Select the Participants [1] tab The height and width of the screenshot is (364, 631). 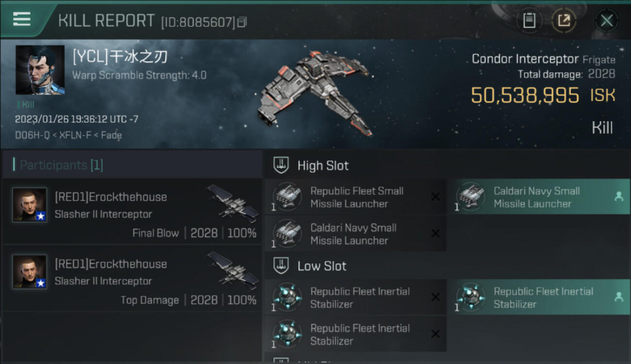61,165
